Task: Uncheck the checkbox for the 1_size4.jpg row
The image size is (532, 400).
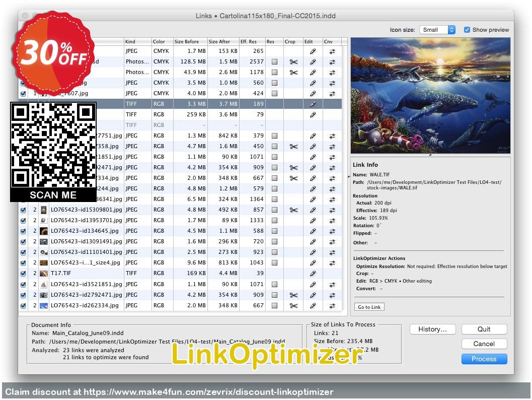Action: click(x=23, y=263)
